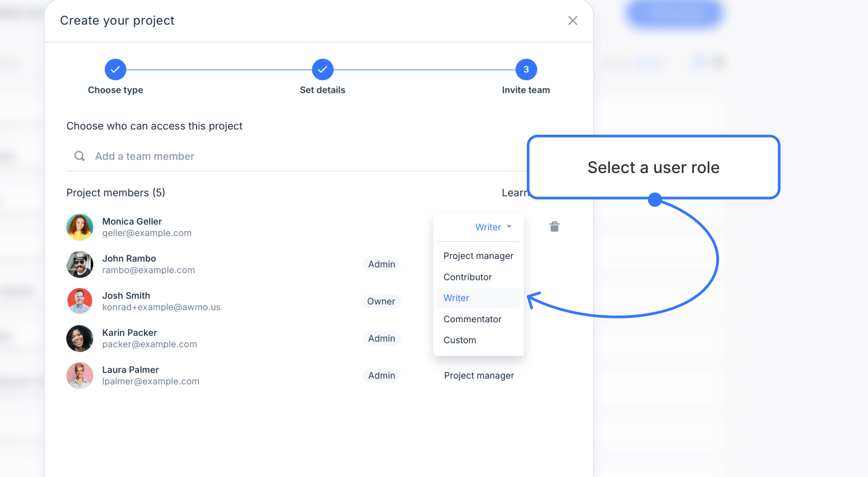This screenshot has width=868, height=477.
Task: Close the Create your project dialog
Action: click(572, 20)
